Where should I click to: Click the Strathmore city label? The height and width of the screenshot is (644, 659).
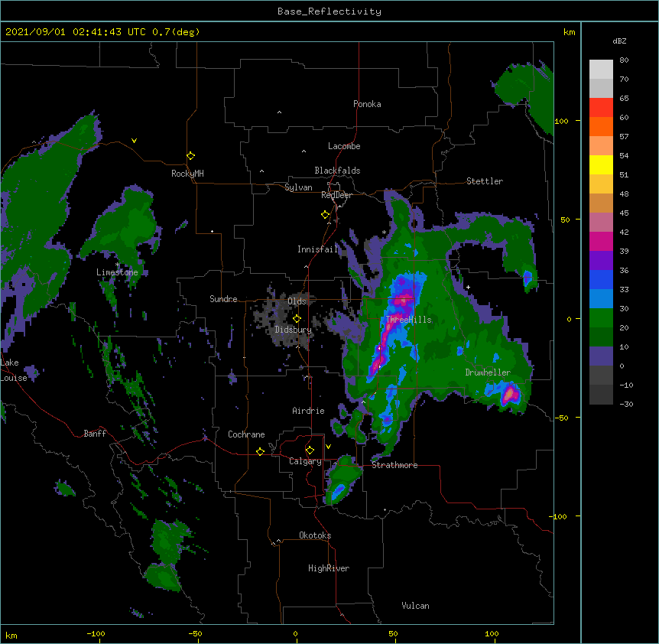394,465
